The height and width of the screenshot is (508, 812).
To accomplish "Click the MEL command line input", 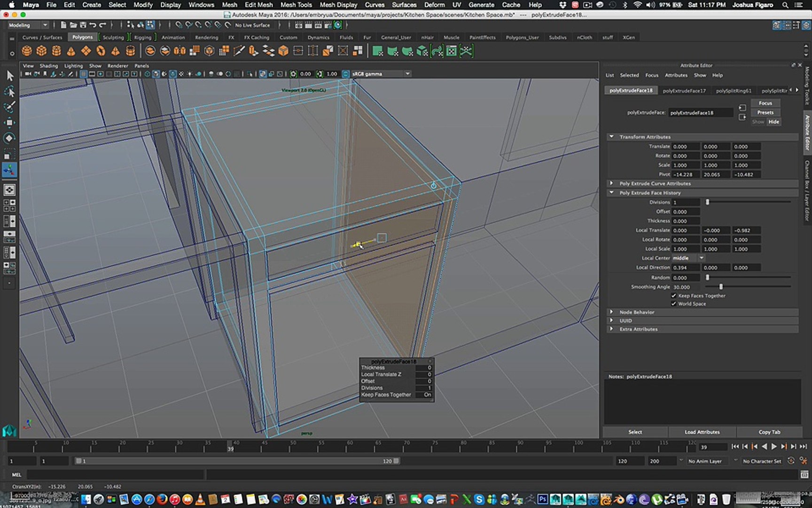I will pyautogui.click(x=115, y=475).
